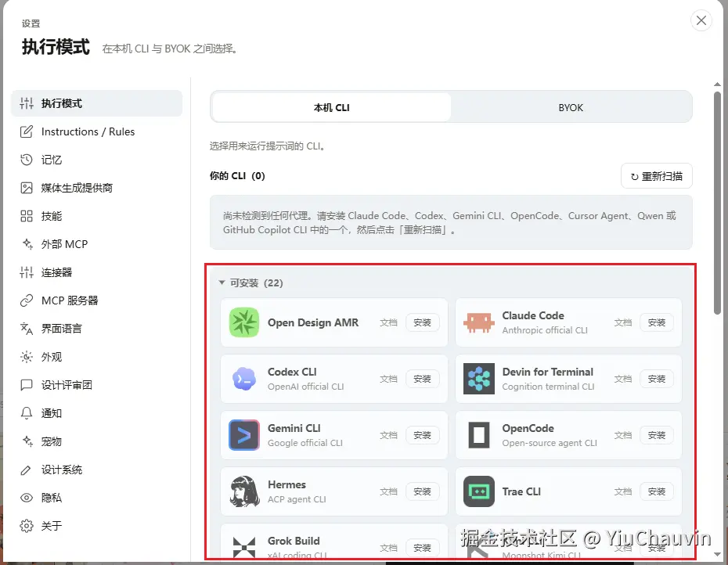The height and width of the screenshot is (565, 728).
Task: Install Trae CLI
Action: click(657, 491)
